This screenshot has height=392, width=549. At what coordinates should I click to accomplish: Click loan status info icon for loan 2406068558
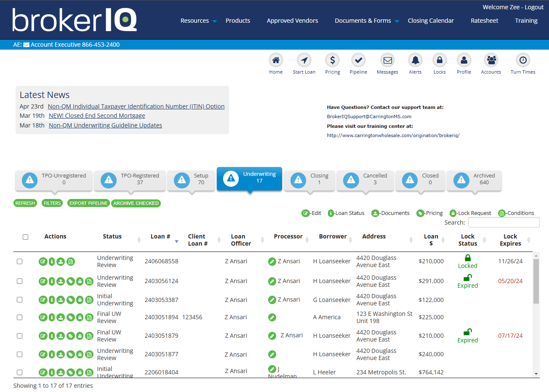[x=52, y=262]
